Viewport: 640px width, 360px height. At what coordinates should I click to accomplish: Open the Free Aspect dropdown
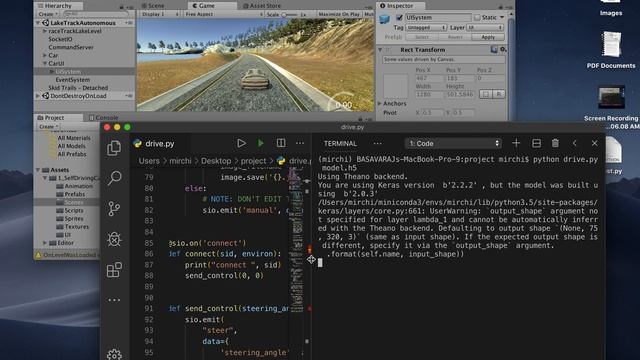[x=223, y=14]
